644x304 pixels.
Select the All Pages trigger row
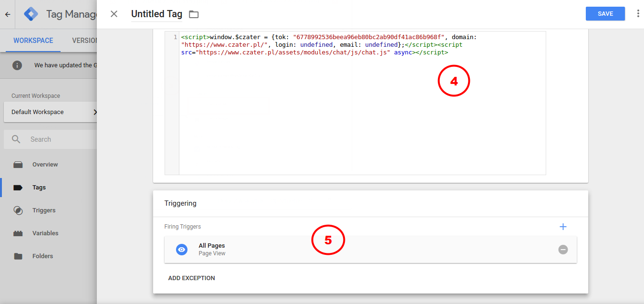tap(371, 249)
